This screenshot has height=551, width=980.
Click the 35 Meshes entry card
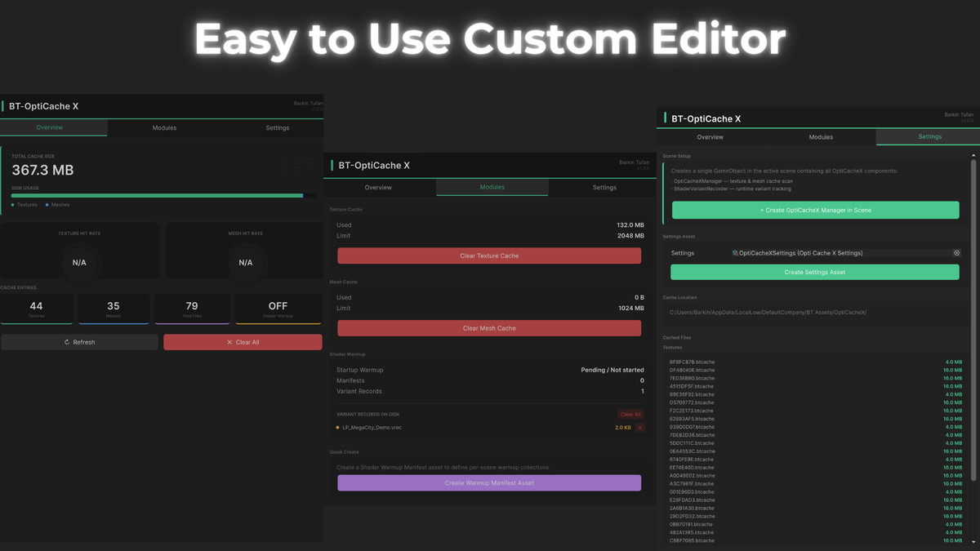pyautogui.click(x=114, y=309)
